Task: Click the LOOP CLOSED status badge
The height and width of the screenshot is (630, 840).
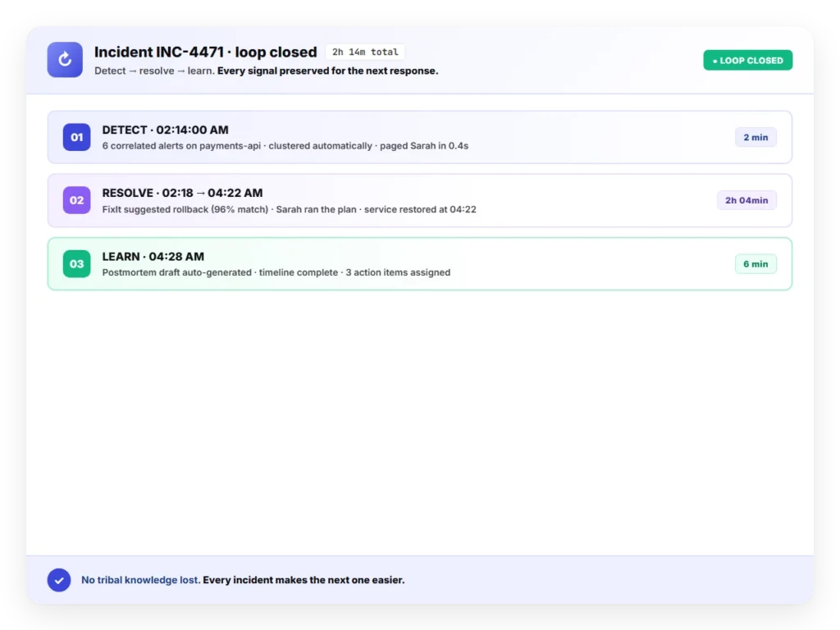Action: [748, 61]
